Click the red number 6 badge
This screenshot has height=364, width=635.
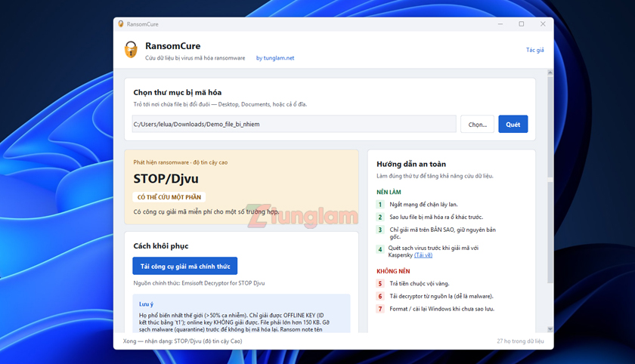(x=379, y=296)
